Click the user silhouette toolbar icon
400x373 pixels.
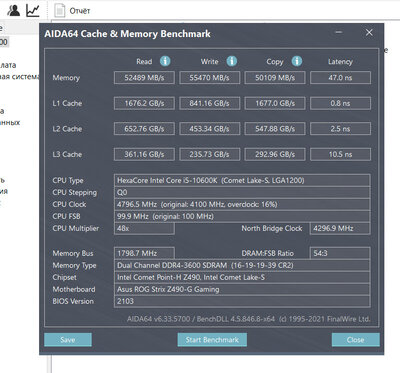14,10
